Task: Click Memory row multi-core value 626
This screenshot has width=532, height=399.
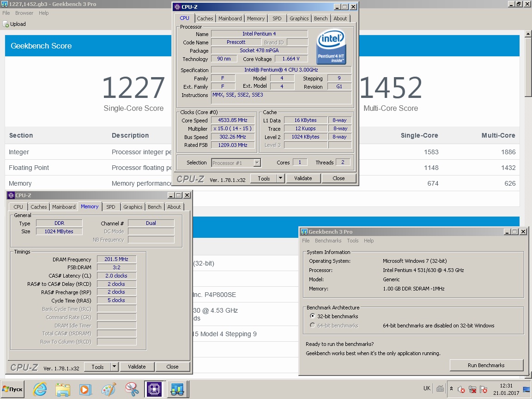Action: click(510, 183)
